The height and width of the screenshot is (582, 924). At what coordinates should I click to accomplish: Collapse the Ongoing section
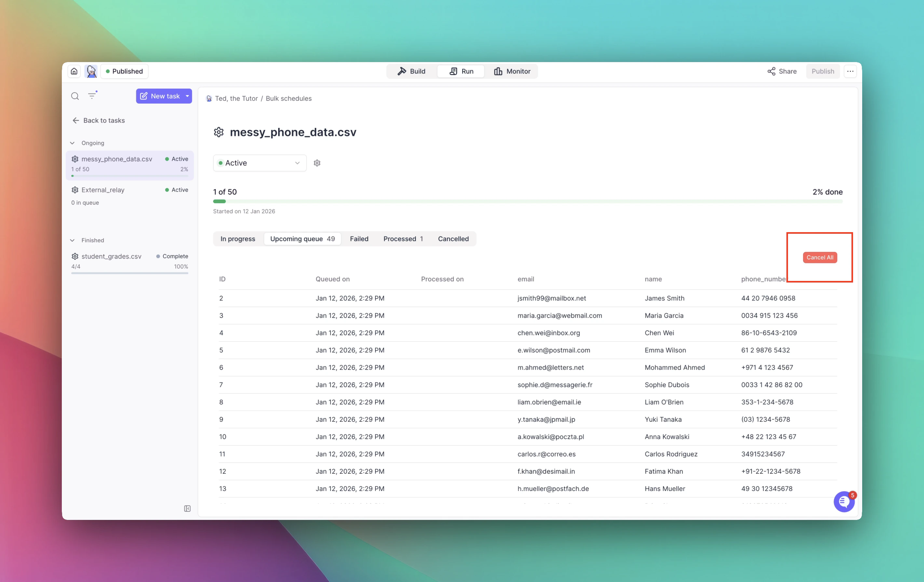coord(73,143)
